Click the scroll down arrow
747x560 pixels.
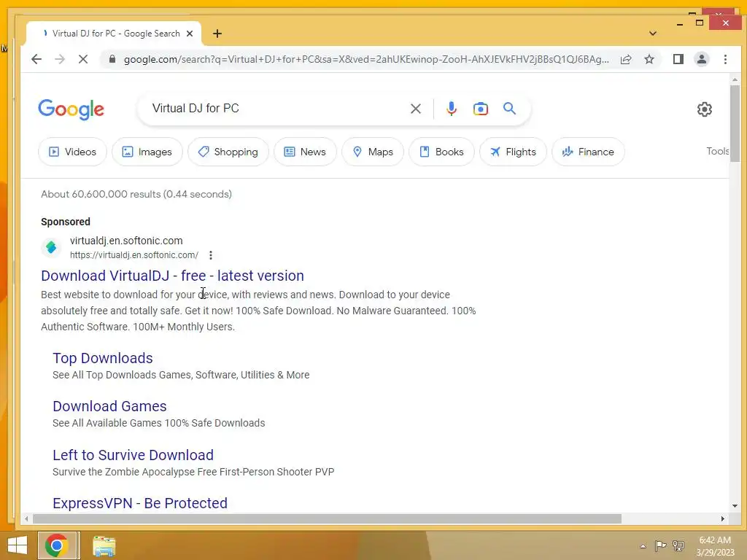pyautogui.click(x=735, y=506)
